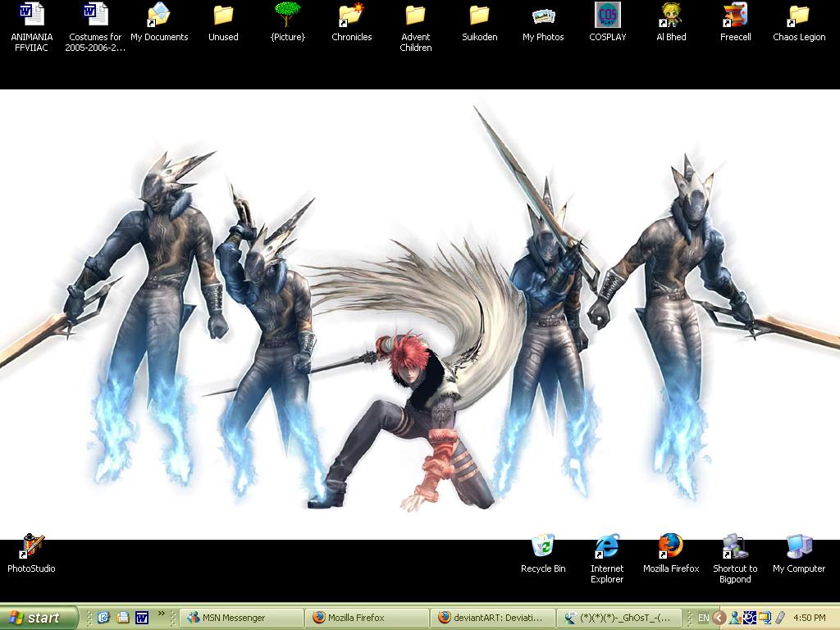Open the Advent Children folder

[416, 15]
